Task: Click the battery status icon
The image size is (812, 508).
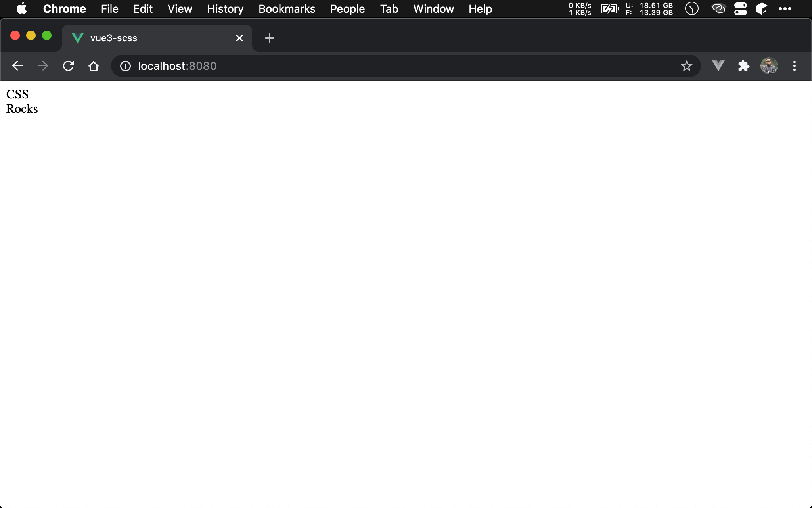Action: pos(609,9)
